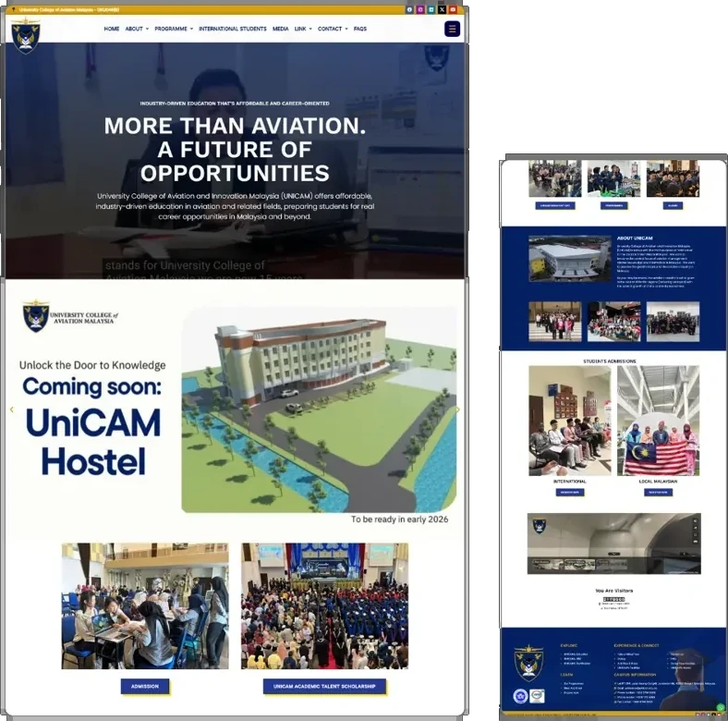728x721 pixels.
Task: Go to the HOME menu item
Action: pos(112,29)
